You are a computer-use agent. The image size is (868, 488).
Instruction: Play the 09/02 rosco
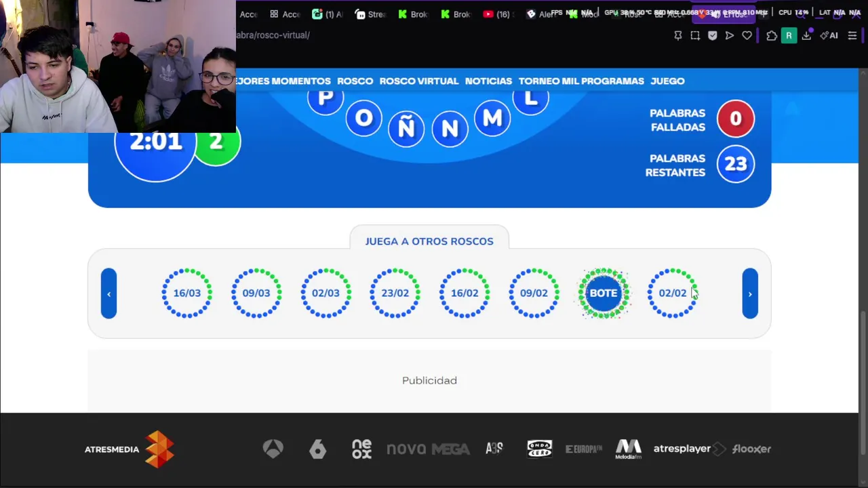(534, 293)
